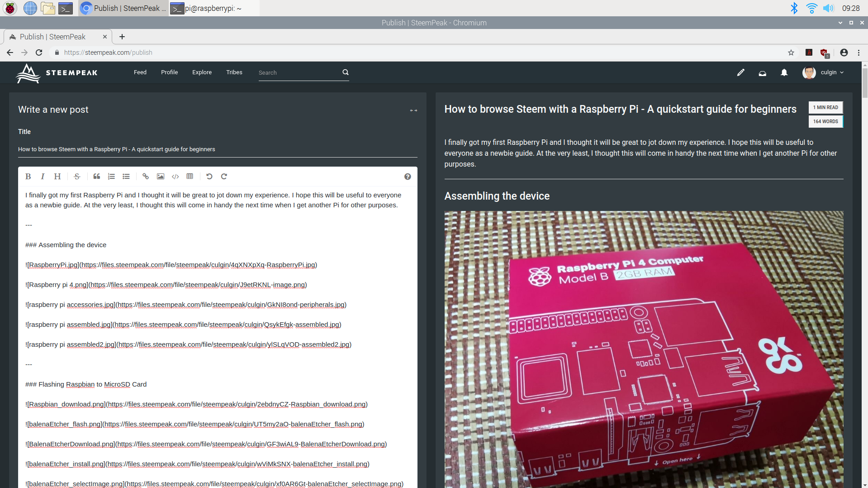Toggle editor panel width arrows
The height and width of the screenshot is (488, 868).
coord(413,110)
